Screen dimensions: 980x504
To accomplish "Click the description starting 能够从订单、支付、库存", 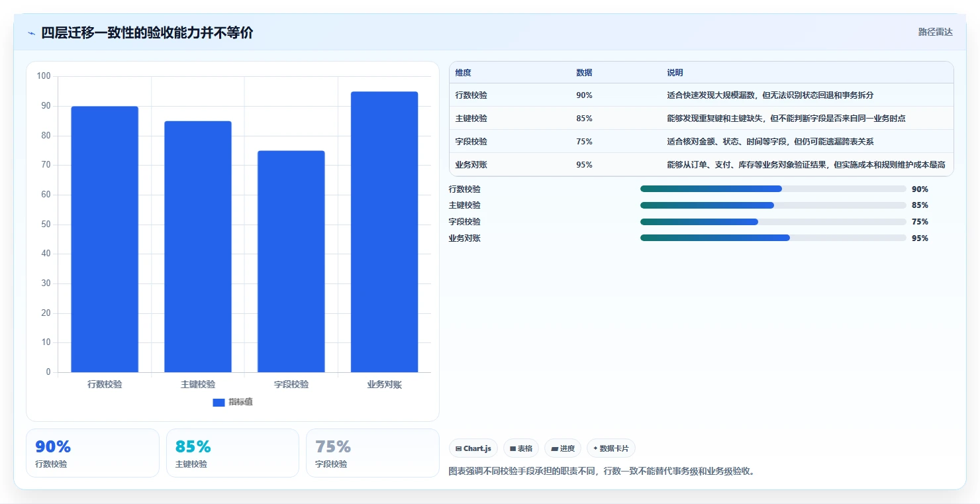I will click(x=806, y=165).
